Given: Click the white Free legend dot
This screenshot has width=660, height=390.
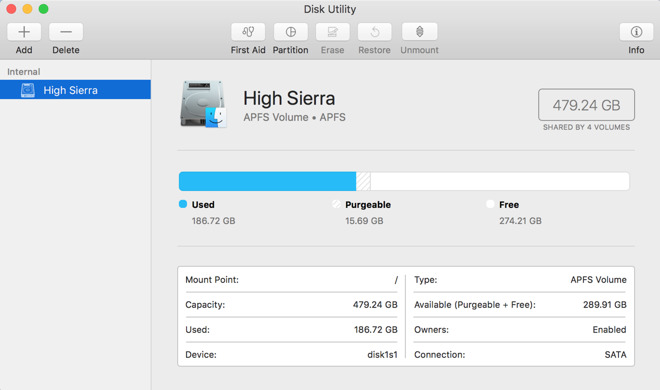Looking at the screenshot, I should (490, 204).
